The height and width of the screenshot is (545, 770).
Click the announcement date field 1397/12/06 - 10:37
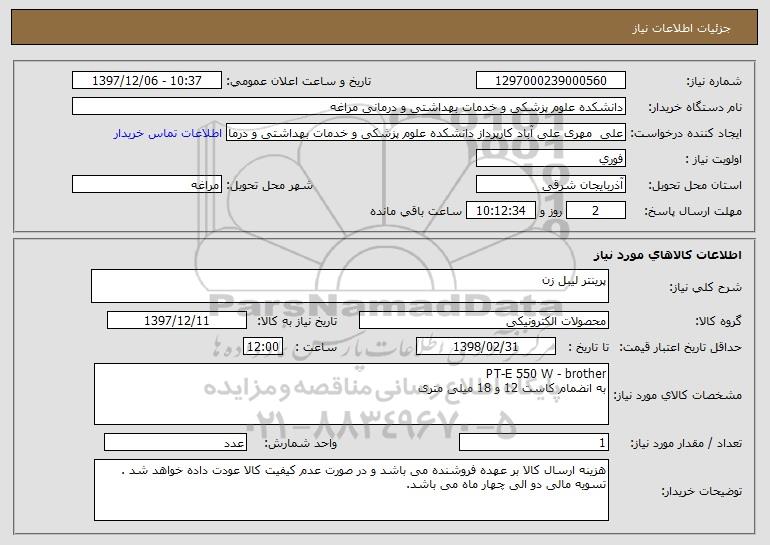[147, 81]
